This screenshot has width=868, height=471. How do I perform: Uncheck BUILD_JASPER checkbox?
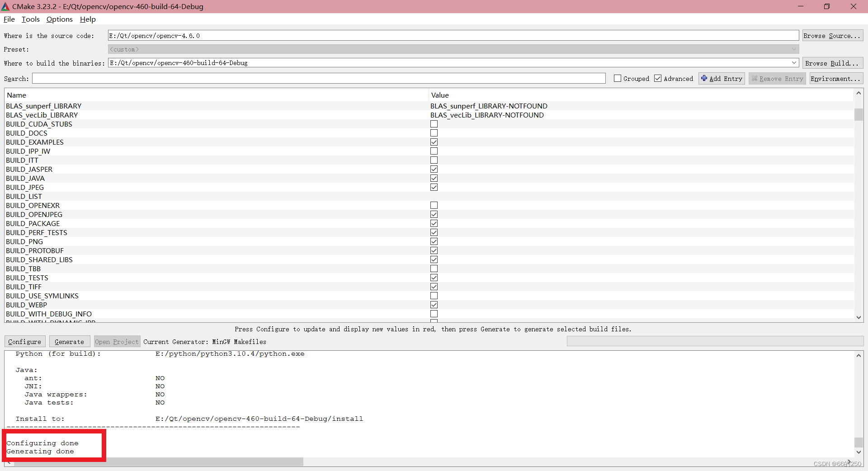click(x=434, y=169)
